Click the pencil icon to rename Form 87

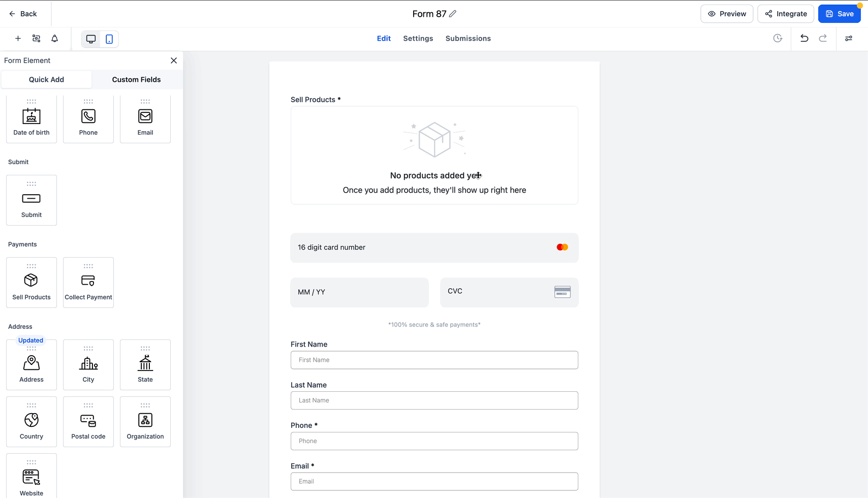click(x=453, y=14)
